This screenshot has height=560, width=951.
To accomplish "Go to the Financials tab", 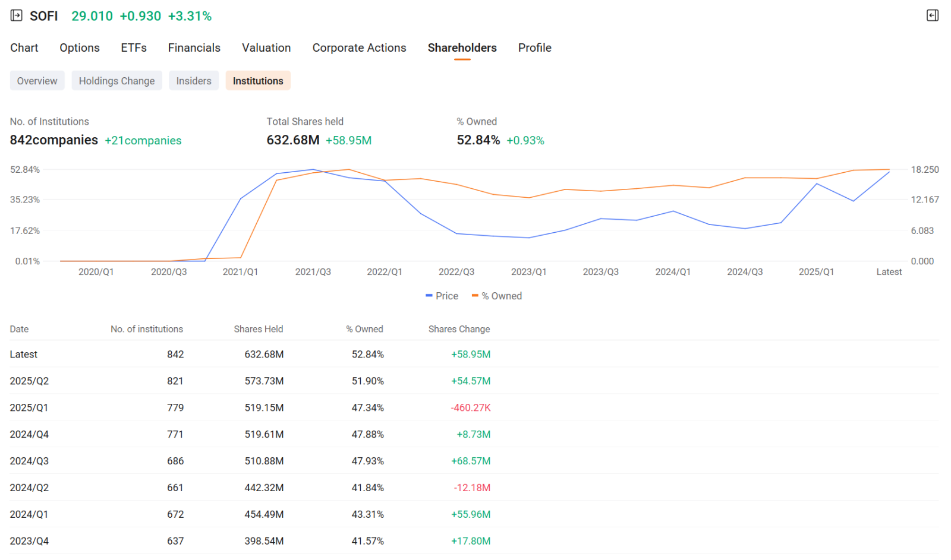I will click(x=194, y=48).
